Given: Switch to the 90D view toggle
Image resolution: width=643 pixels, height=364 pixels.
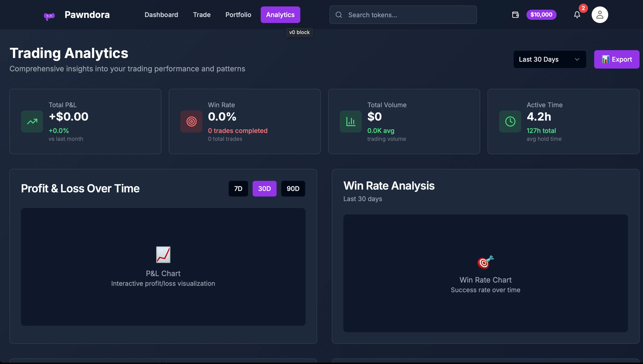Looking at the screenshot, I should coord(293,188).
